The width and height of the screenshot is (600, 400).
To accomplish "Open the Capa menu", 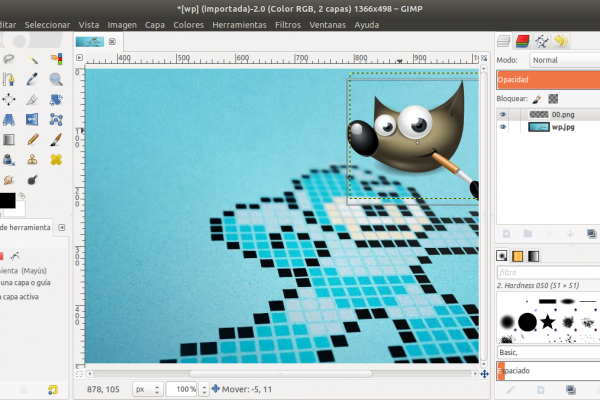I will (155, 25).
